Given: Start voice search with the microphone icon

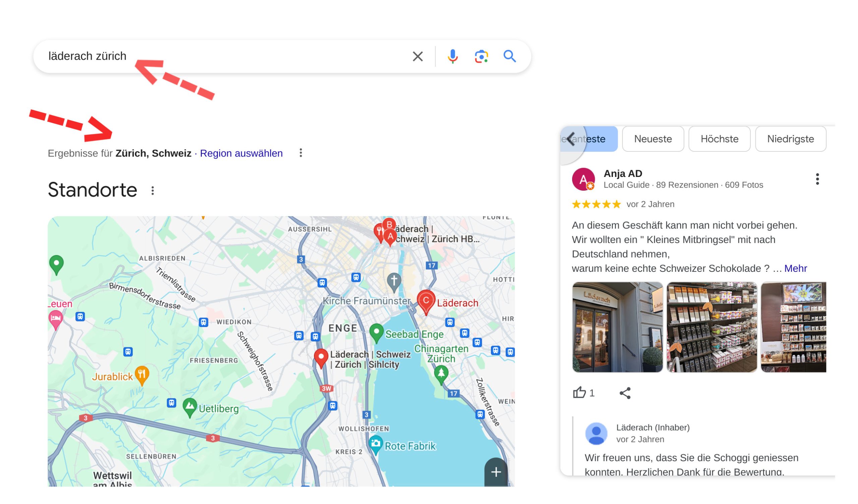Looking at the screenshot, I should pyautogui.click(x=452, y=56).
